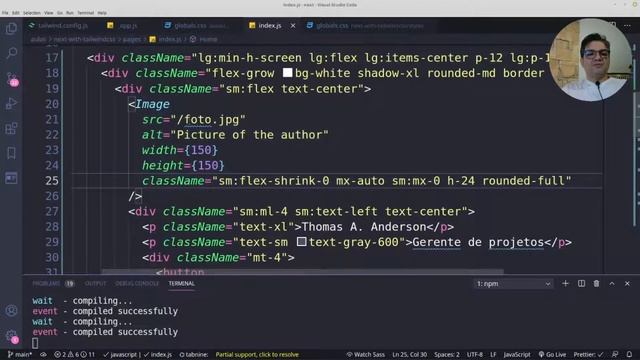Screen dimensions: 640x360
Task: Click the eye icon beside main branch
Action: (43, 355)
